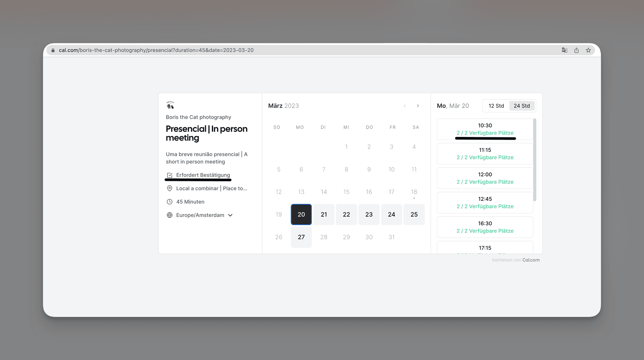Switch to 12 Std time format

pos(496,106)
